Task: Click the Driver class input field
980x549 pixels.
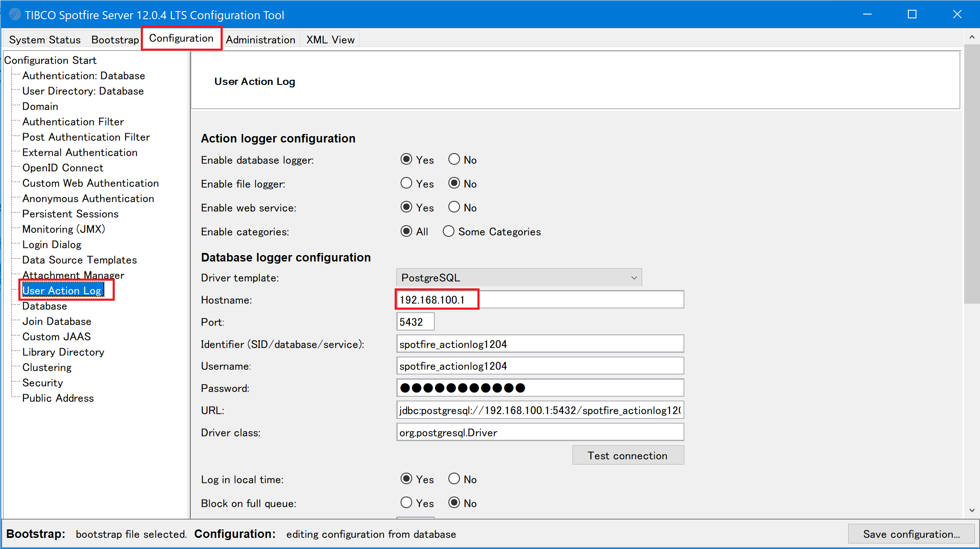Action: (540, 432)
